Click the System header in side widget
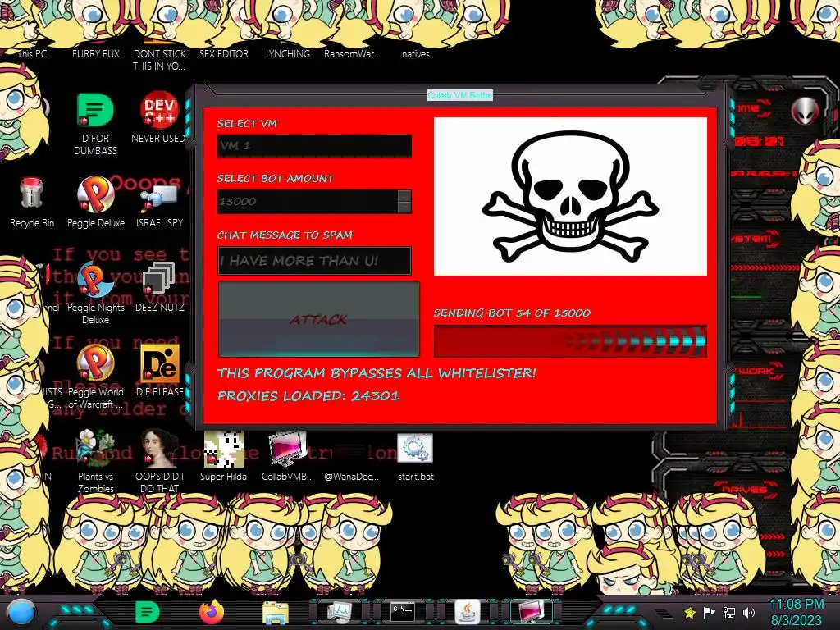The height and width of the screenshot is (630, 840). pos(756,239)
